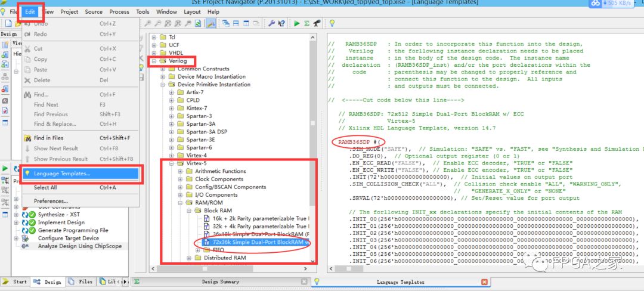Expand the Artix-7 folder
Screen dimensions: 644x291
point(172,92)
